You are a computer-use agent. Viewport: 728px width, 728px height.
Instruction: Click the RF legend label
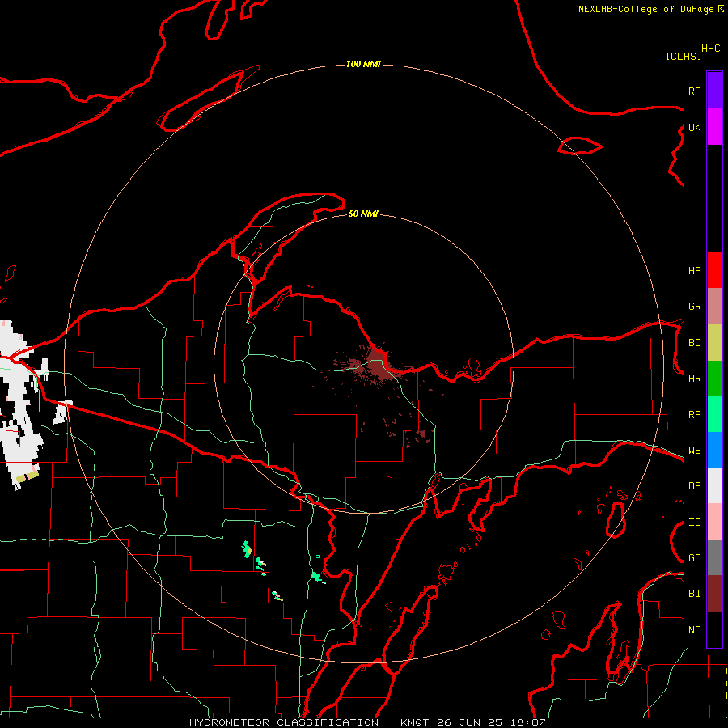694,91
